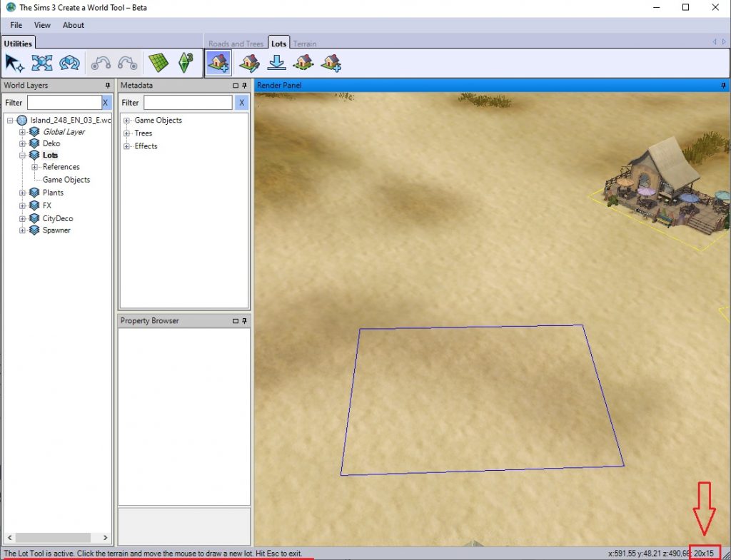Pin the World Layers panel
This screenshot has width=731, height=560.
pyautogui.click(x=108, y=86)
